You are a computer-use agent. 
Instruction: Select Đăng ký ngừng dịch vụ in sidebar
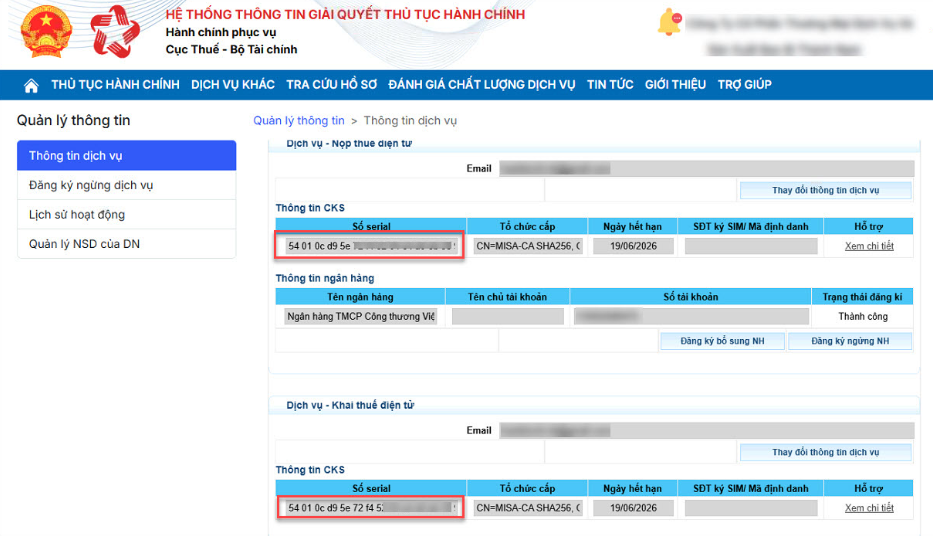point(126,185)
